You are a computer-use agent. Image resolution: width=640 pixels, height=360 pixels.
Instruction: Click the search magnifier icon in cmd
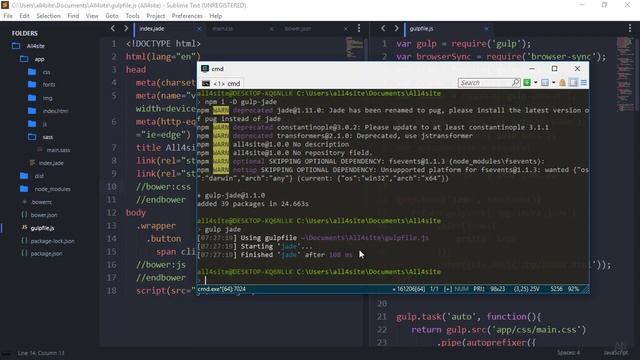tap(516, 83)
